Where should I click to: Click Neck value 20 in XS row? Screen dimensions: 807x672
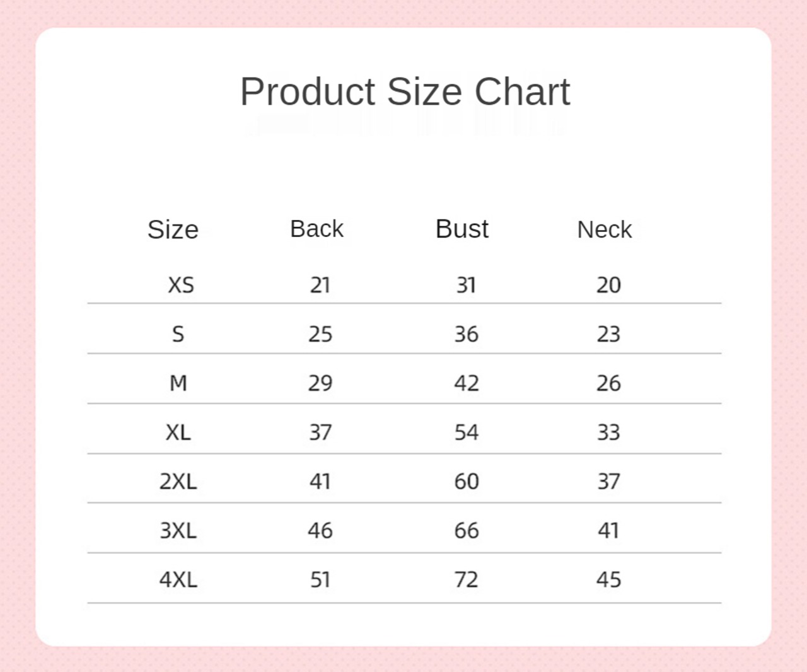(x=608, y=285)
